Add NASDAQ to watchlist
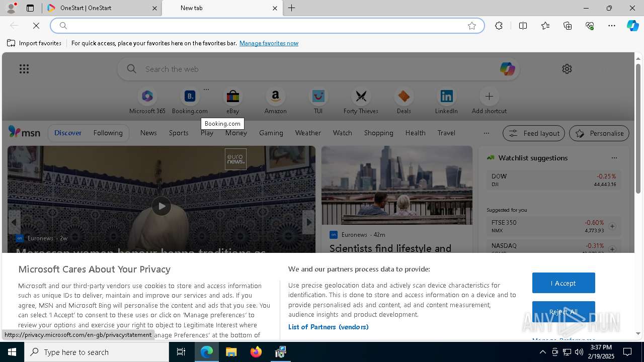The image size is (644, 362). (612, 249)
